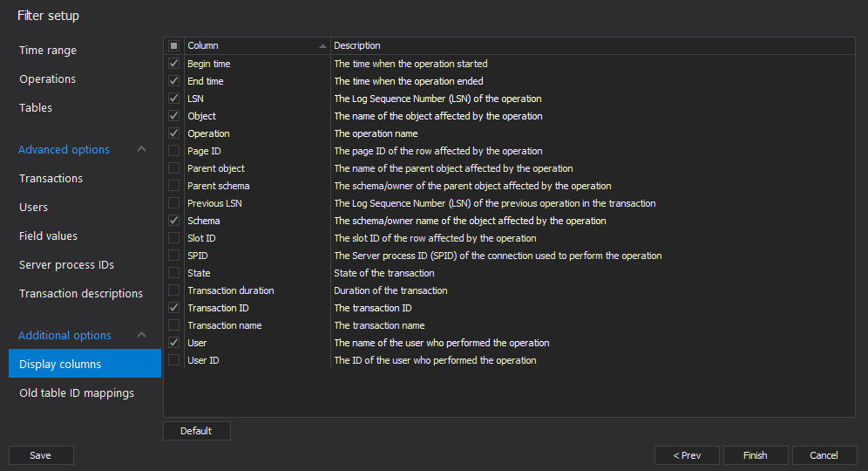Click the Default button

click(x=196, y=431)
